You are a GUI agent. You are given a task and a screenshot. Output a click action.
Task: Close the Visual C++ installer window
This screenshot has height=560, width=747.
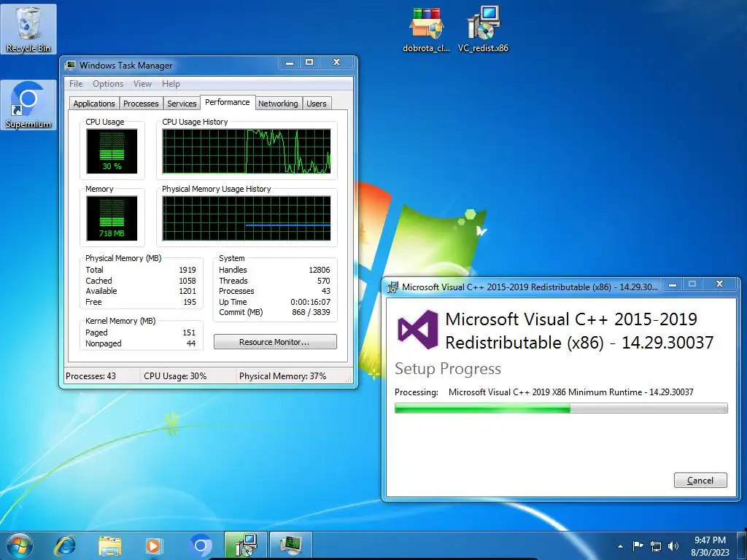coord(719,284)
